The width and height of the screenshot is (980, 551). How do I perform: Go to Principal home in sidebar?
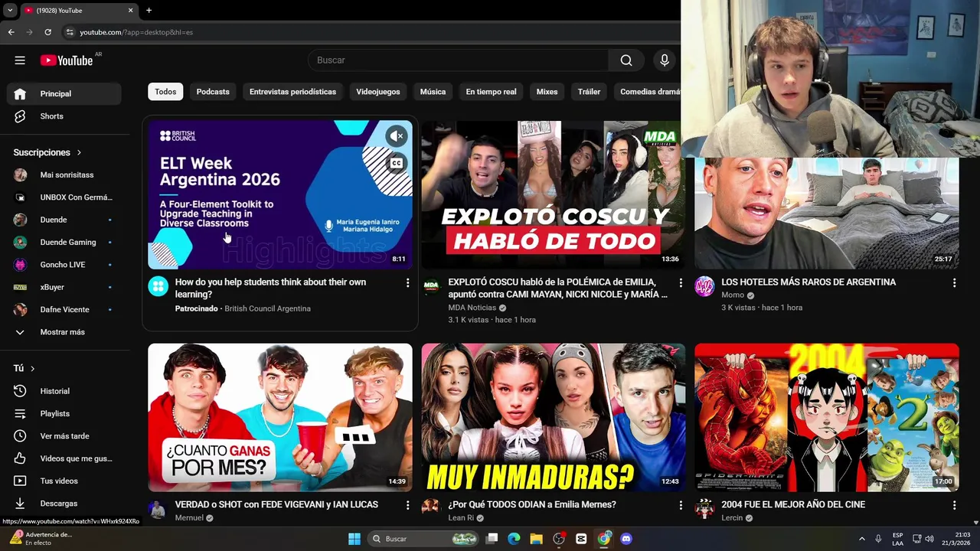pyautogui.click(x=64, y=93)
